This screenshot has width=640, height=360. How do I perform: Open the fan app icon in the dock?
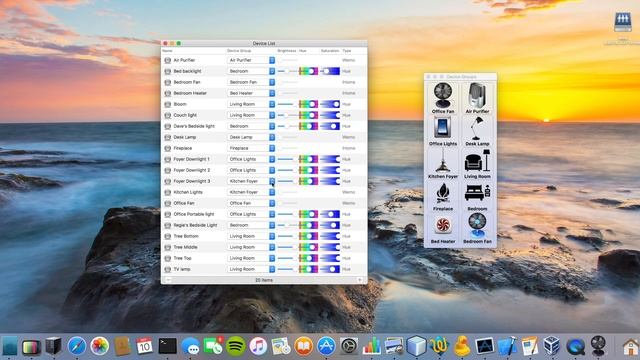598,346
